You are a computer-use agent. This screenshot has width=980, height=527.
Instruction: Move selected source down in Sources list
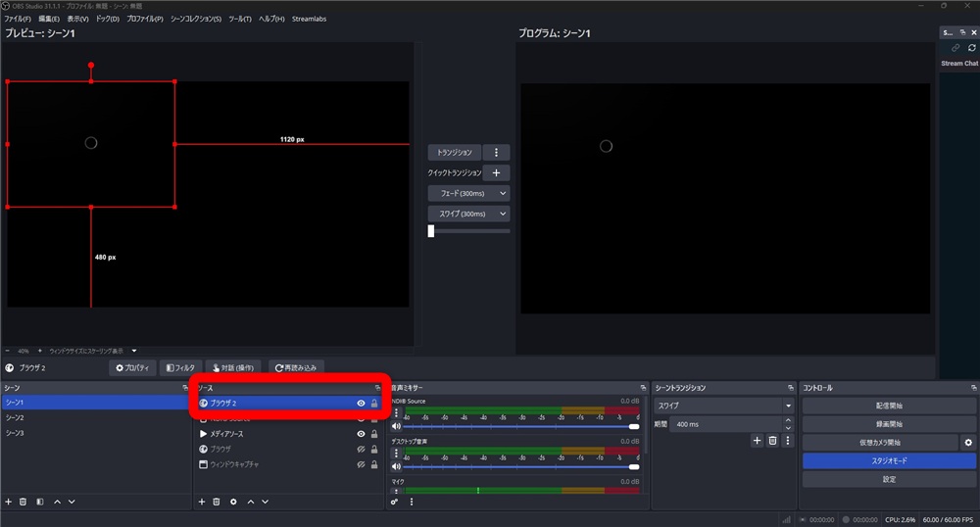click(x=265, y=502)
